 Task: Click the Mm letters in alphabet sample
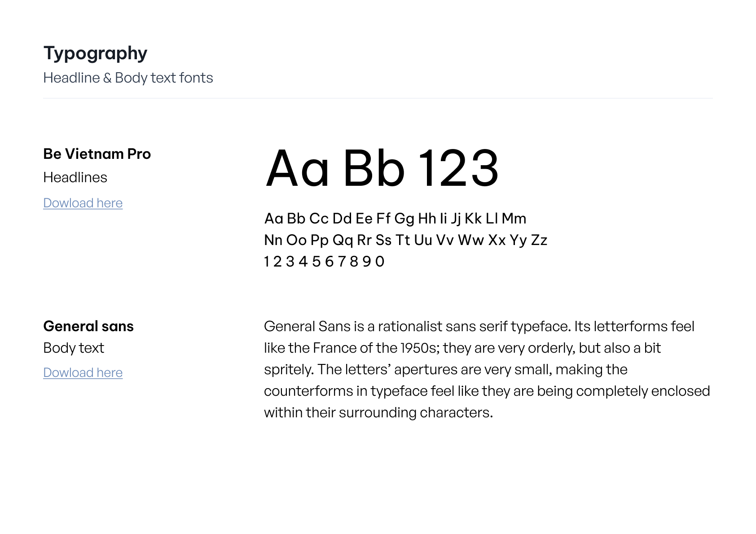514,219
